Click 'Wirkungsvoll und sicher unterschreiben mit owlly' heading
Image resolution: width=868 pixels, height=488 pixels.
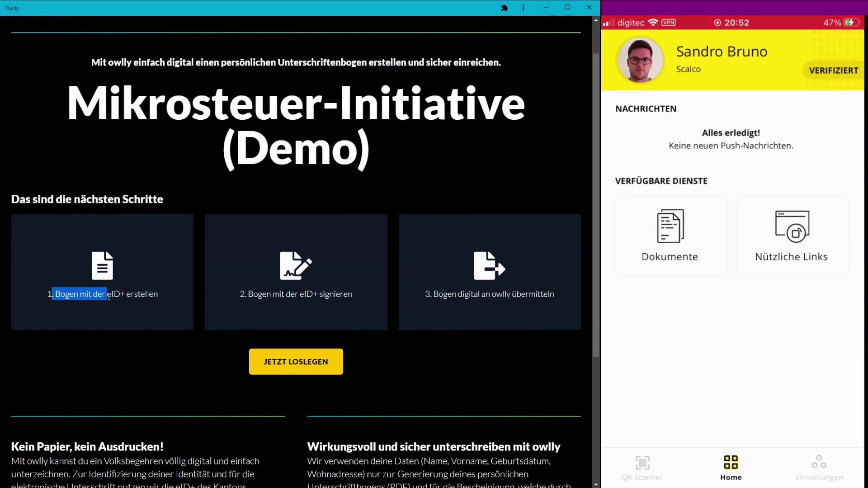[x=434, y=447]
